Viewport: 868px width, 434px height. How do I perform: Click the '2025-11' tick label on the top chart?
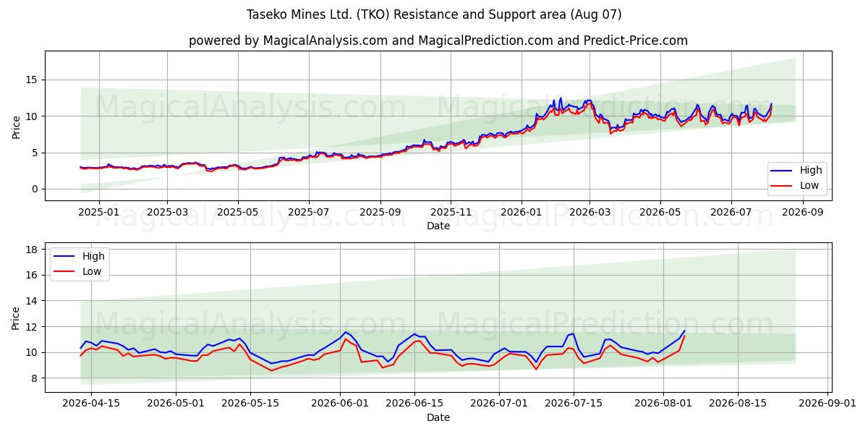click(x=451, y=212)
